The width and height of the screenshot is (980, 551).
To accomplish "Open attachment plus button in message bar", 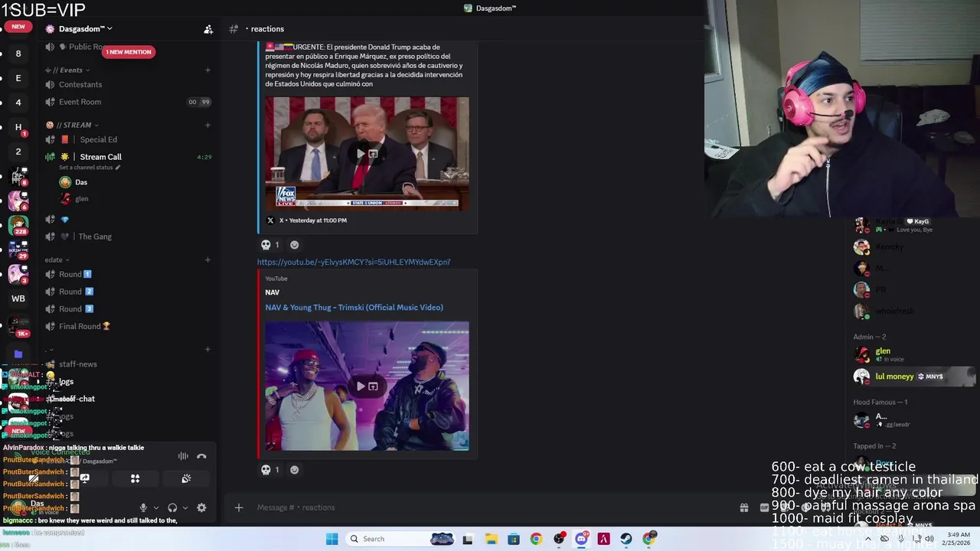I will point(238,507).
